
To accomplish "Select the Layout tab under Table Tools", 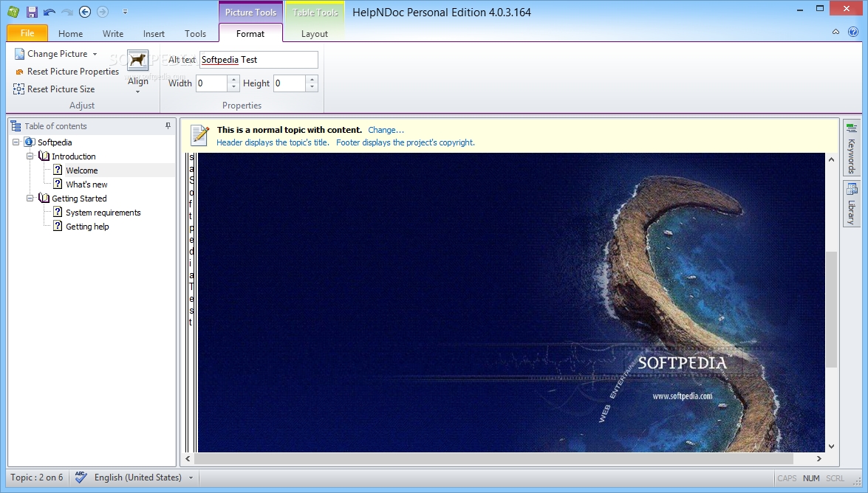I will [x=315, y=34].
